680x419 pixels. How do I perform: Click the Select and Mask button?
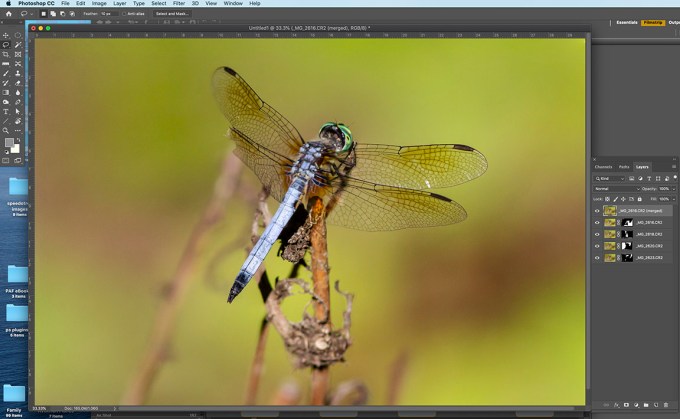coord(172,14)
